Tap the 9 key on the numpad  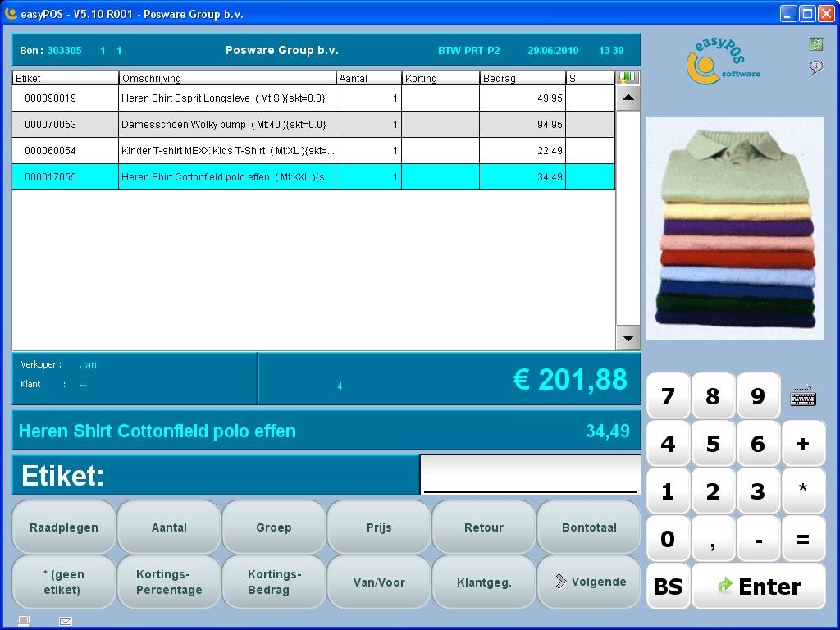[758, 396]
